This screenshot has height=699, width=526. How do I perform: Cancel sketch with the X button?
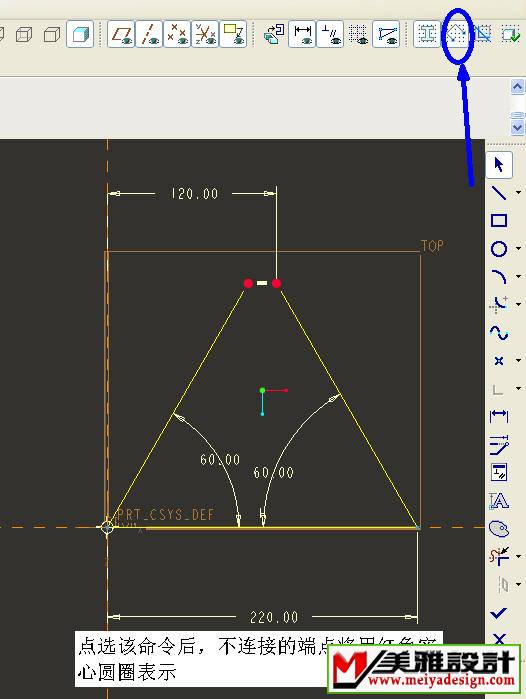pos(499,638)
